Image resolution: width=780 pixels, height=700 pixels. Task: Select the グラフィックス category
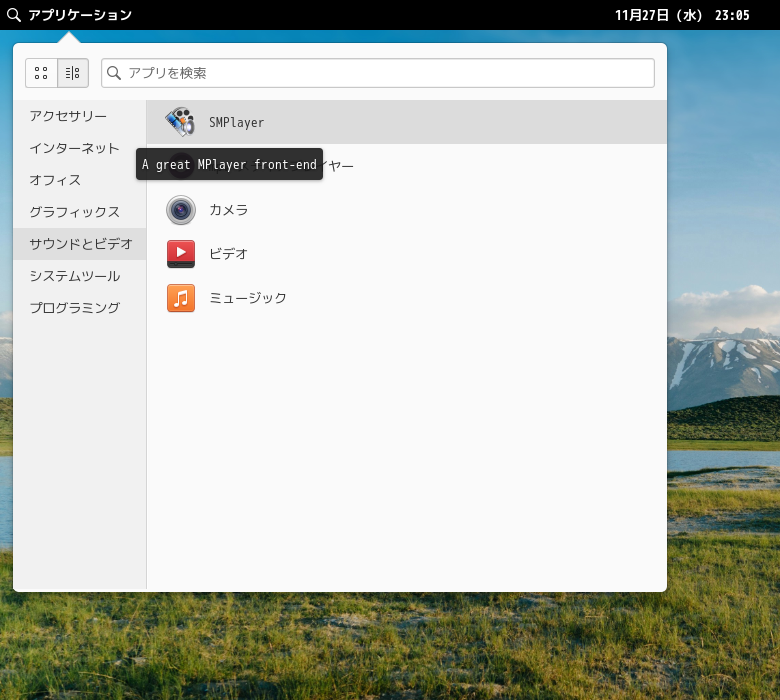point(80,212)
